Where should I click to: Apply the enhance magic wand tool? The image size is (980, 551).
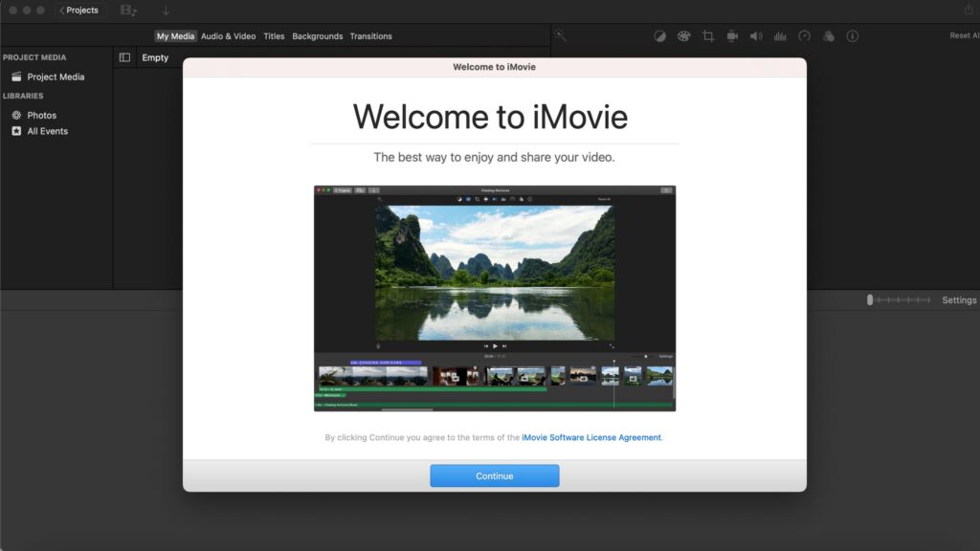561,35
